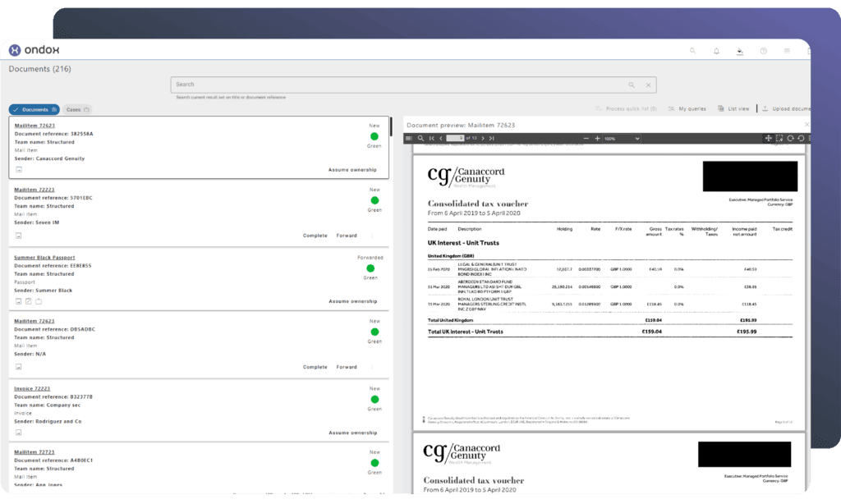
Task: Click 'Document reference: EE8E855' text
Action: (53, 265)
